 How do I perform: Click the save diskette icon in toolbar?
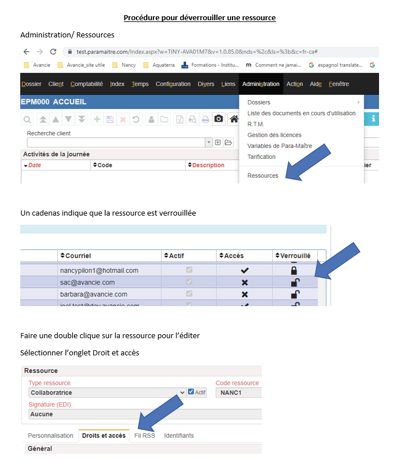pyautogui.click(x=110, y=119)
